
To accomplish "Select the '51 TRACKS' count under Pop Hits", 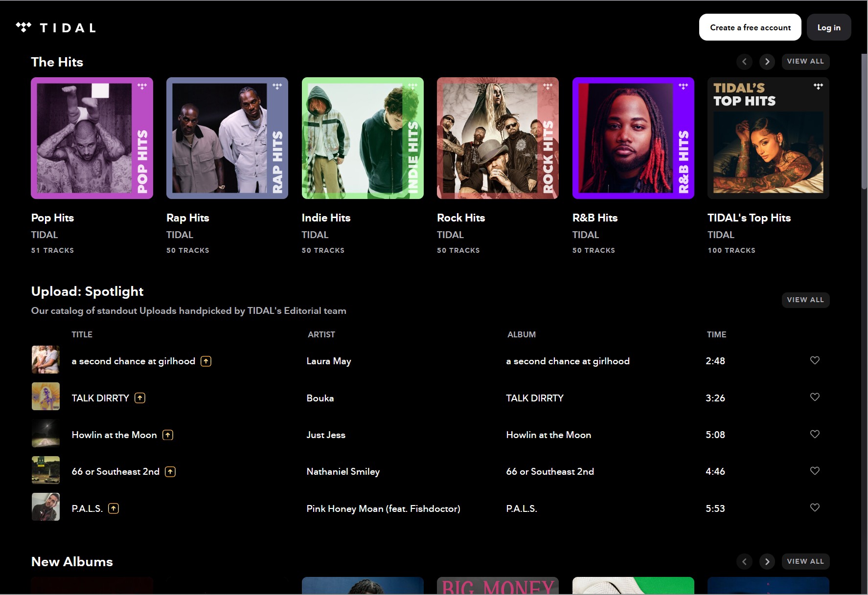I will click(x=52, y=250).
